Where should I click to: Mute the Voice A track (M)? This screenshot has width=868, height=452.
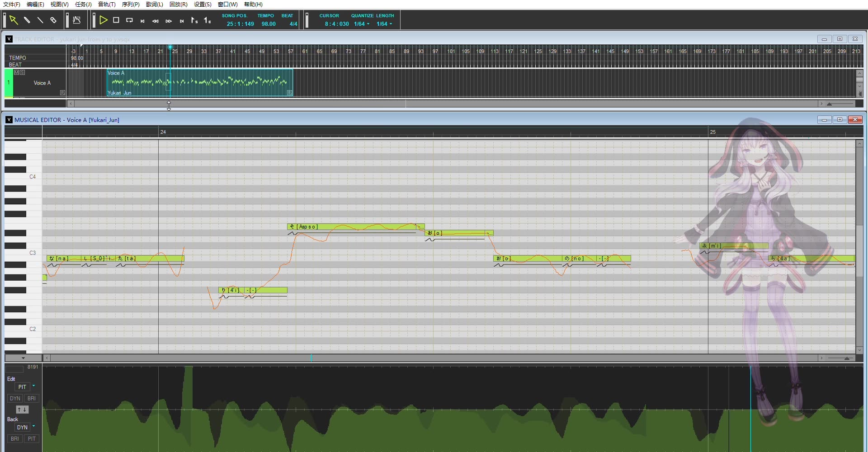17,72
